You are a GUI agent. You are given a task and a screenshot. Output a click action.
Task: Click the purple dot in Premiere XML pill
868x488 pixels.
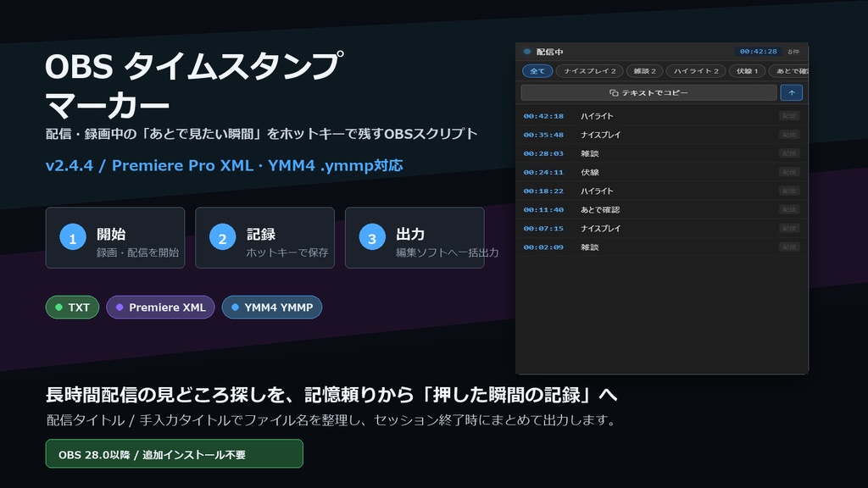119,307
